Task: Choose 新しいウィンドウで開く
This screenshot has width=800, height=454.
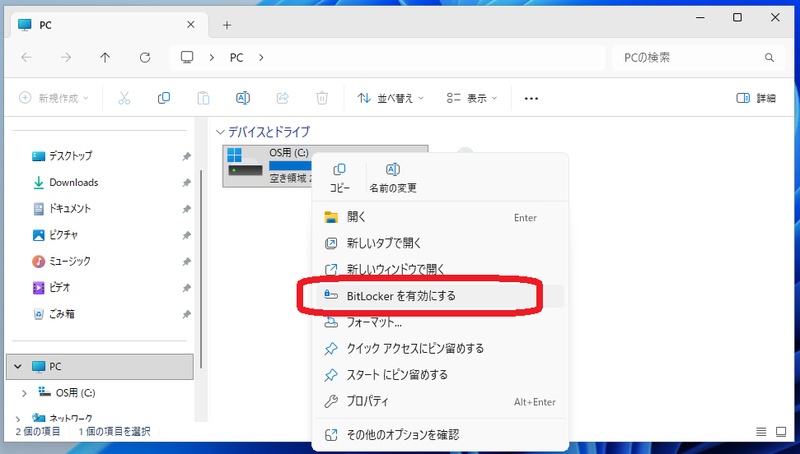Action: click(440, 269)
